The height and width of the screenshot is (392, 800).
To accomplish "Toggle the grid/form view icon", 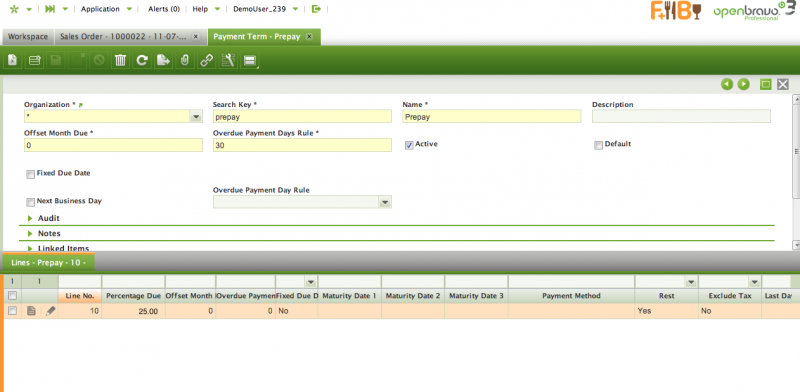I will [249, 60].
